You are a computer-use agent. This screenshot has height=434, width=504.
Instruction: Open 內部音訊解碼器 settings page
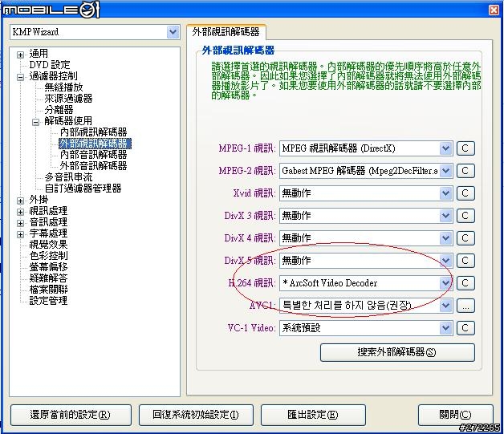coord(94,155)
